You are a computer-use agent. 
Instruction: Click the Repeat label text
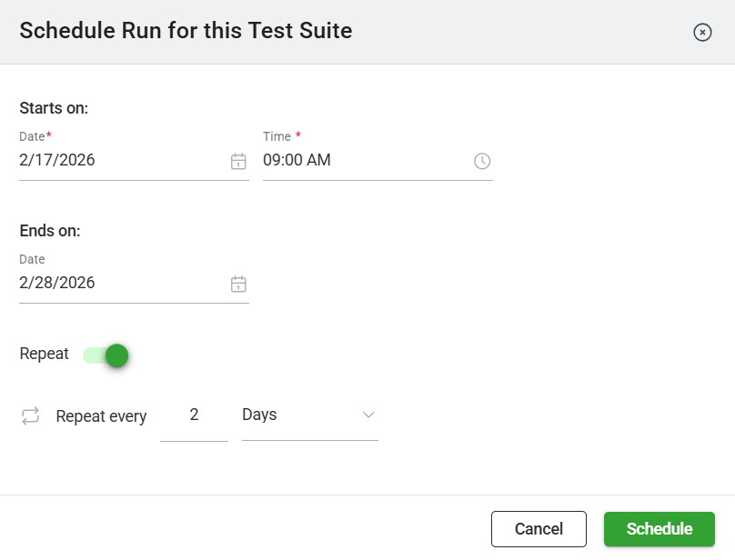click(x=44, y=355)
